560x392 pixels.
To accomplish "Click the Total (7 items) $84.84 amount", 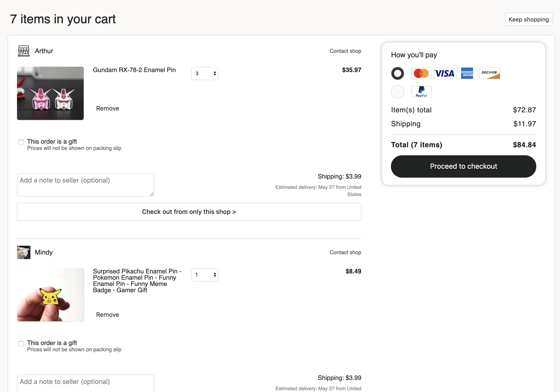I will point(524,145).
